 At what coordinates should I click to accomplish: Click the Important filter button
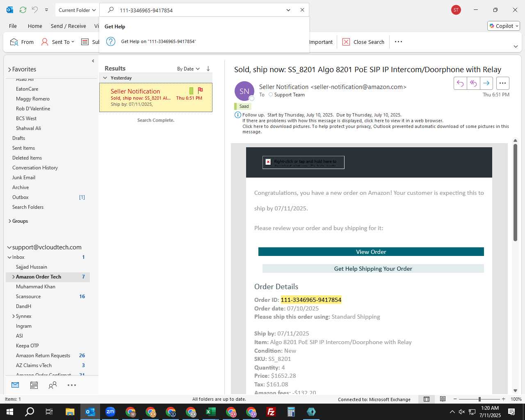click(x=321, y=42)
